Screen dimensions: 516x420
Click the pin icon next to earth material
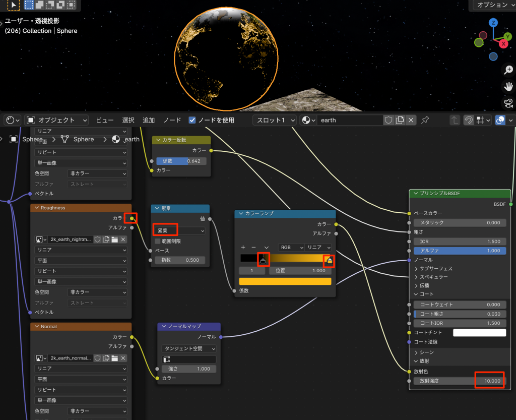point(425,120)
